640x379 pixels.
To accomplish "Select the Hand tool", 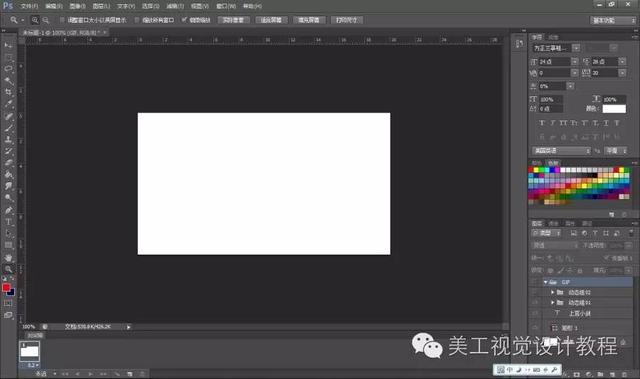I will 8,258.
